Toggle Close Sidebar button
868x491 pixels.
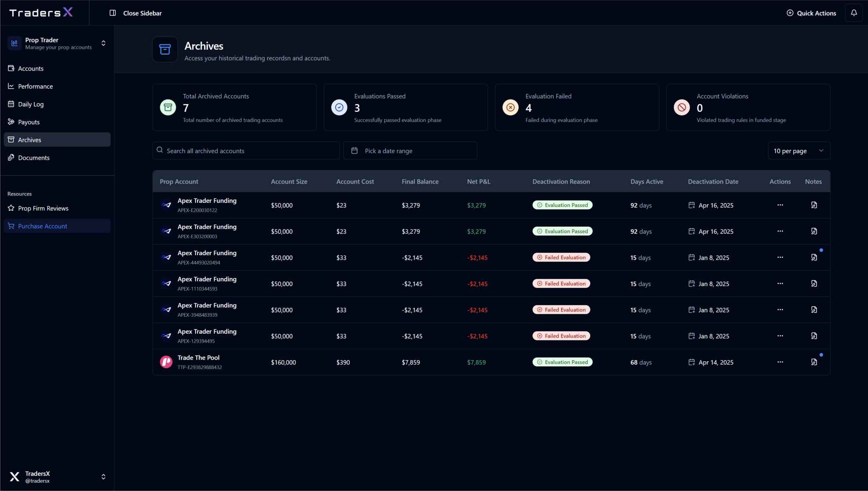pos(136,13)
